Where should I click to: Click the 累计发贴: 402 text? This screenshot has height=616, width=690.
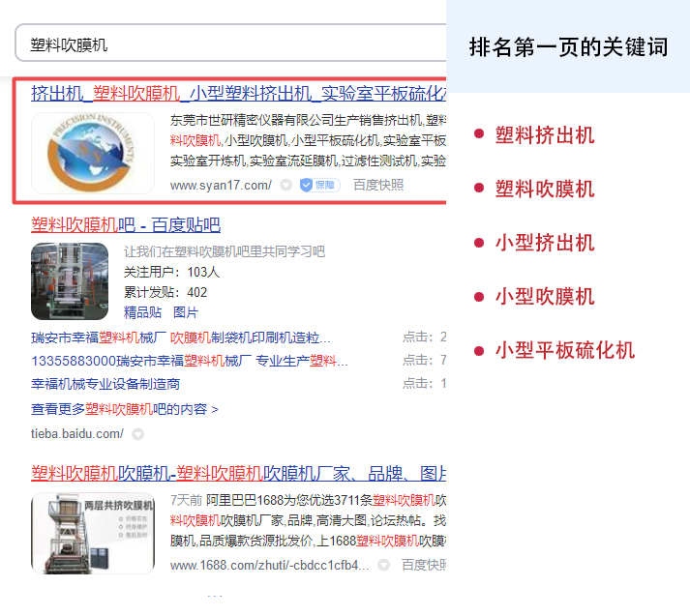[165, 292]
